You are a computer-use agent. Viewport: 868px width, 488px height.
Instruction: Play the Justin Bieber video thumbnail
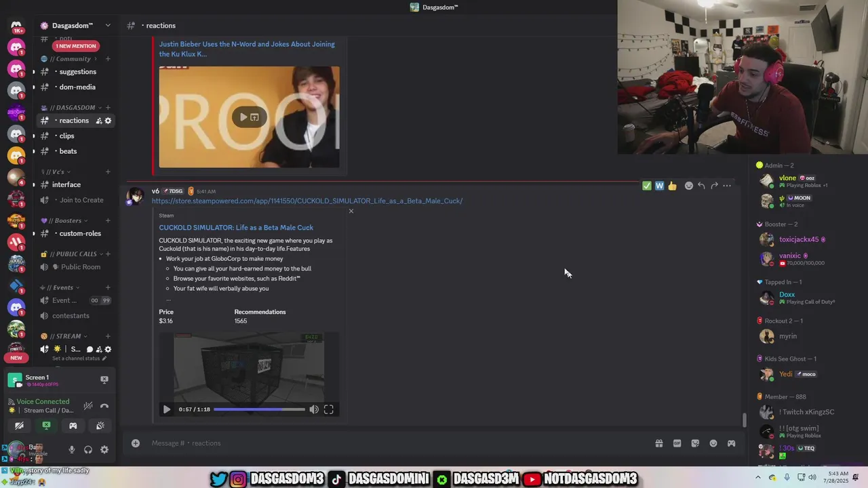pyautogui.click(x=243, y=117)
